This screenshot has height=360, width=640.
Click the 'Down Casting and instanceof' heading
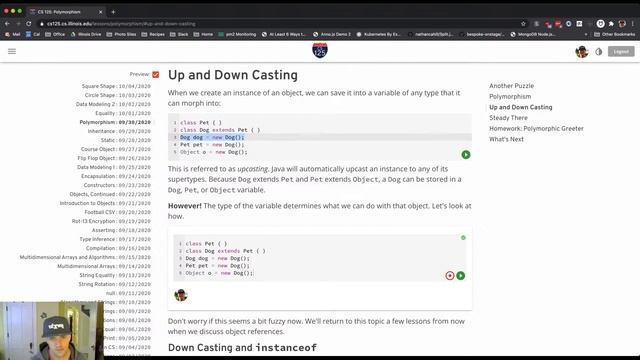(242, 347)
